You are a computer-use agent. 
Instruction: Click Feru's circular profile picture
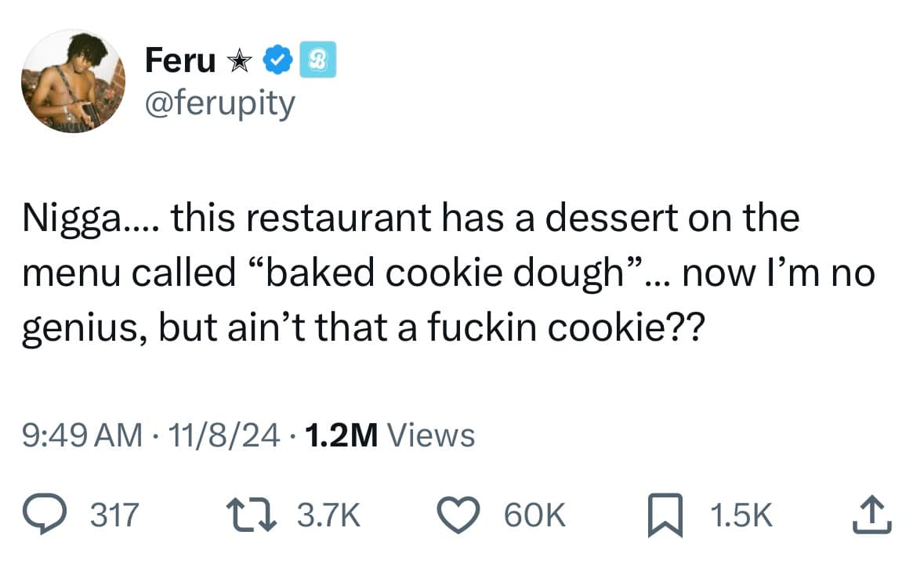[73, 81]
